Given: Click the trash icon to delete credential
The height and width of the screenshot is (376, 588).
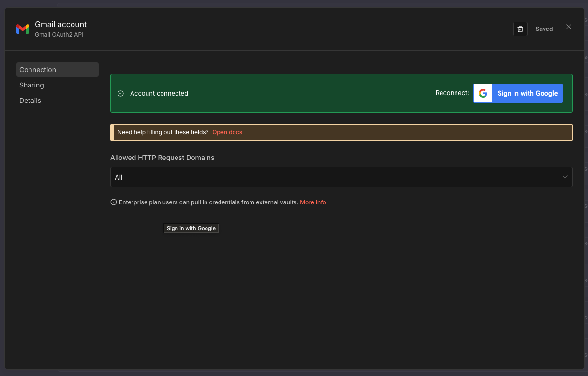Looking at the screenshot, I should click(x=520, y=29).
